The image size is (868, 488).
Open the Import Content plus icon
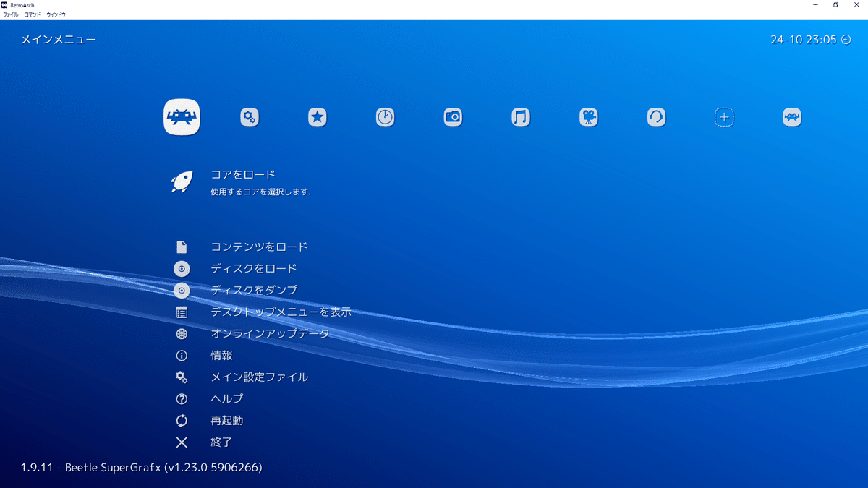pyautogui.click(x=724, y=116)
